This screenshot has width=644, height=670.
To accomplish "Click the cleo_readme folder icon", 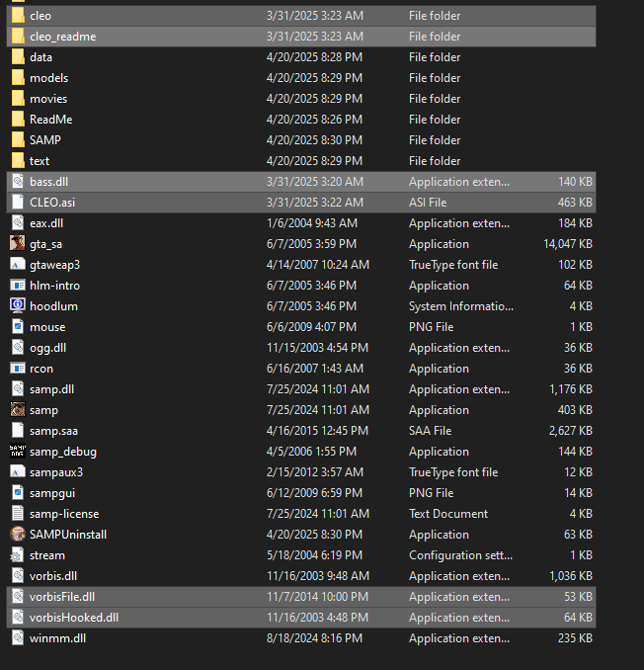I will [x=18, y=37].
